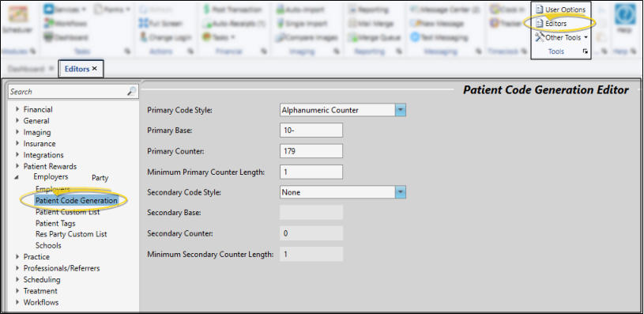
Task: Open Text Messaging
Action: pos(439,37)
